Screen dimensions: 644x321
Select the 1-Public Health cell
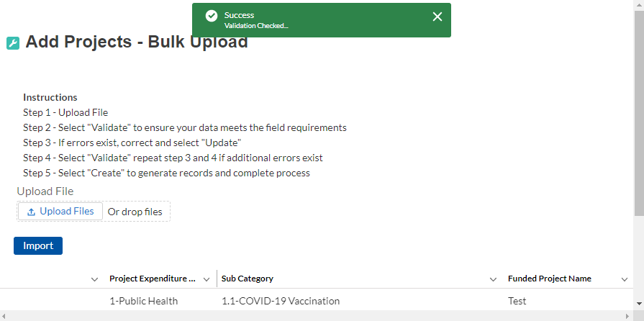[144, 301]
